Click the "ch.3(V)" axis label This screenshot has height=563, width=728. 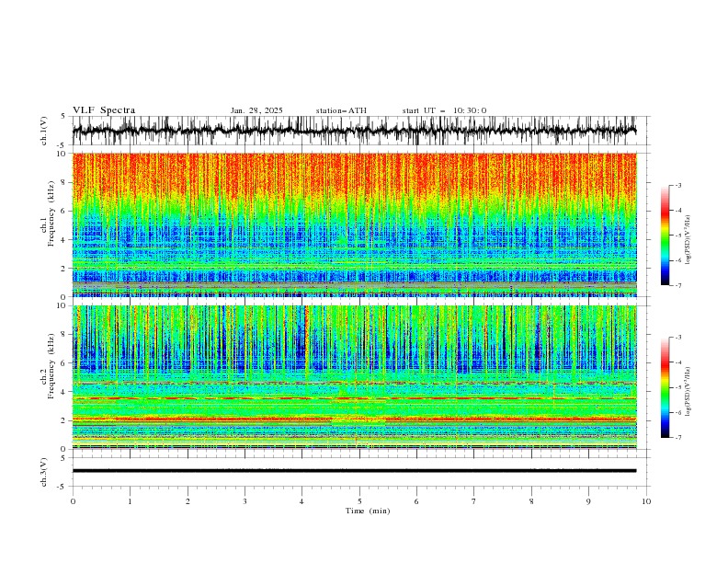click(x=44, y=472)
